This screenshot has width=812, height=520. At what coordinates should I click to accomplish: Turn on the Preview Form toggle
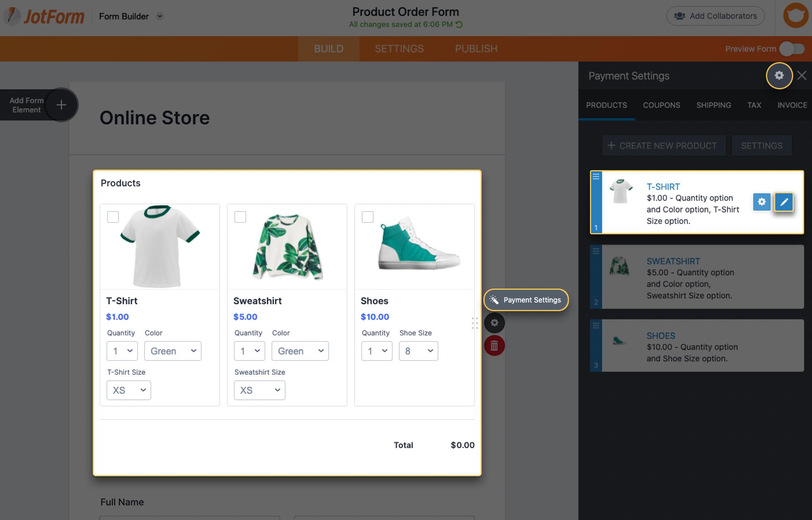pos(792,49)
